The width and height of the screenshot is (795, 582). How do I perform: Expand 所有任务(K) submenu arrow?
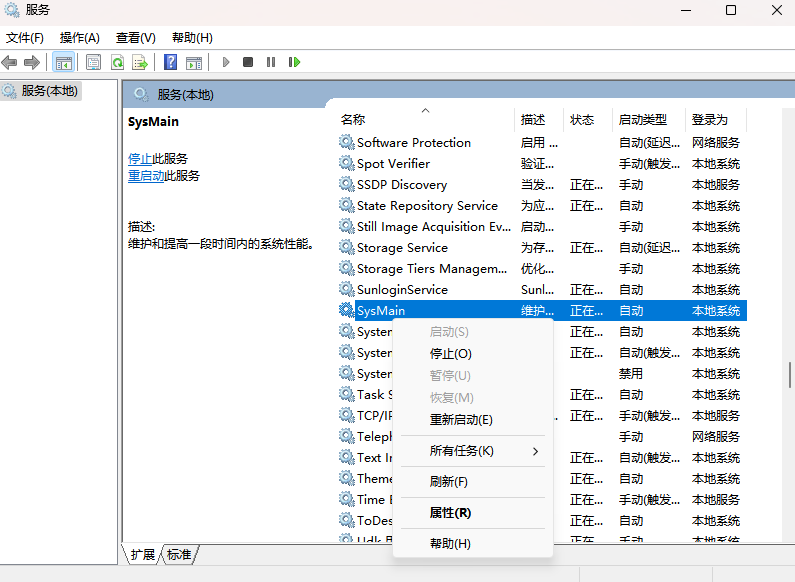535,451
